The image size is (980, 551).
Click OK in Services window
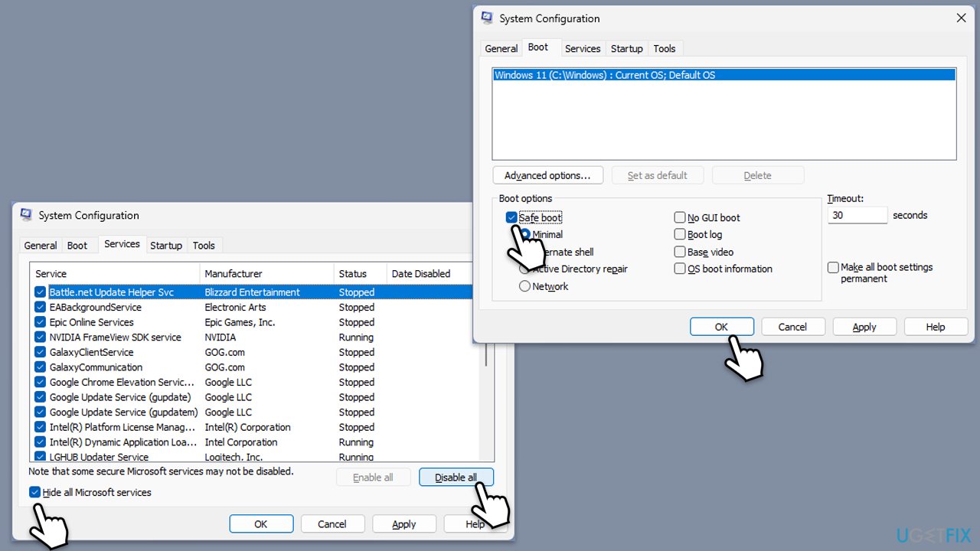tap(261, 524)
